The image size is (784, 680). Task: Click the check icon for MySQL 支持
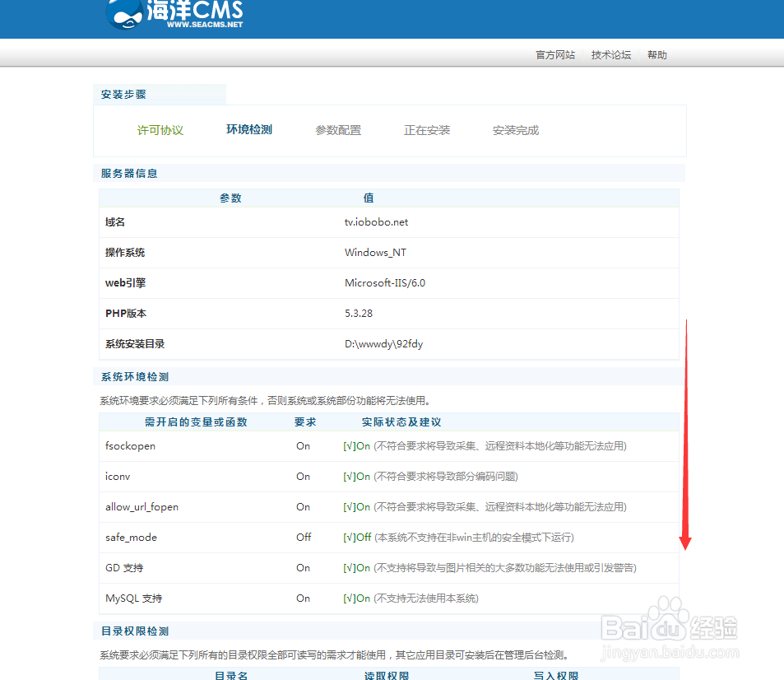point(349,598)
